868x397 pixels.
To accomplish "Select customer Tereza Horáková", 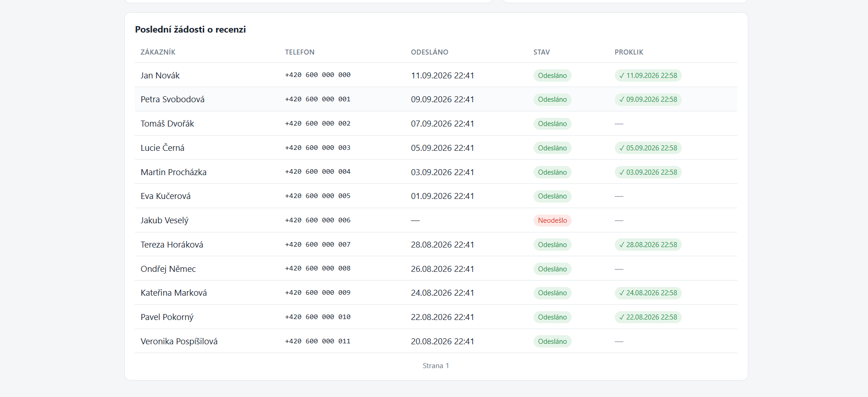I will click(x=172, y=245).
